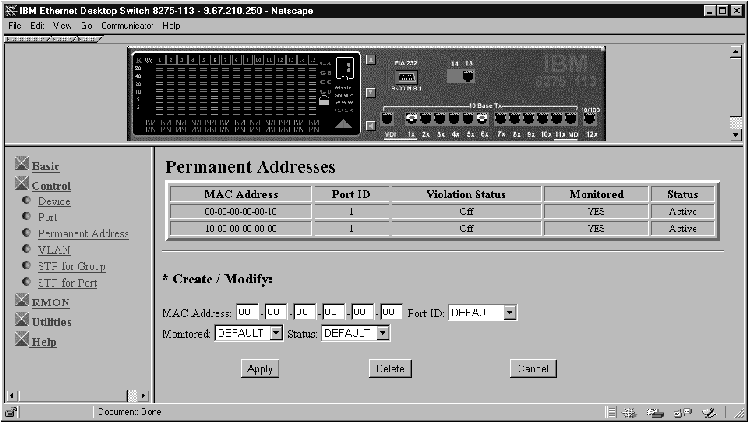Click the Control section icon
Screen dimensions: 750x423
(x=22, y=185)
